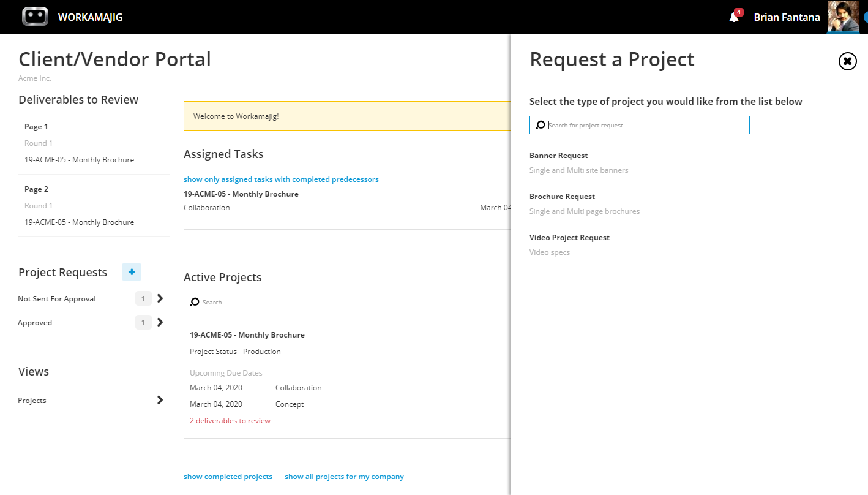Expand the Projects view chevron
Image resolution: width=868 pixels, height=495 pixels.
point(160,400)
